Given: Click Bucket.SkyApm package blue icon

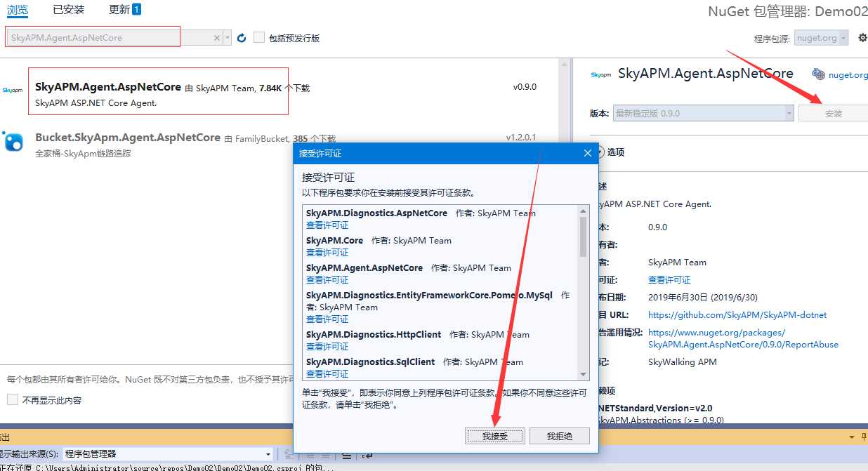Looking at the screenshot, I should pyautogui.click(x=13, y=141).
